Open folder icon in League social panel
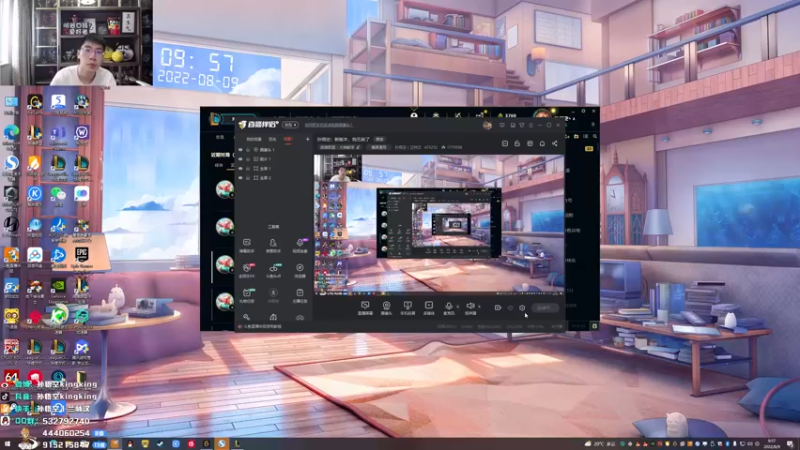 click(x=576, y=137)
